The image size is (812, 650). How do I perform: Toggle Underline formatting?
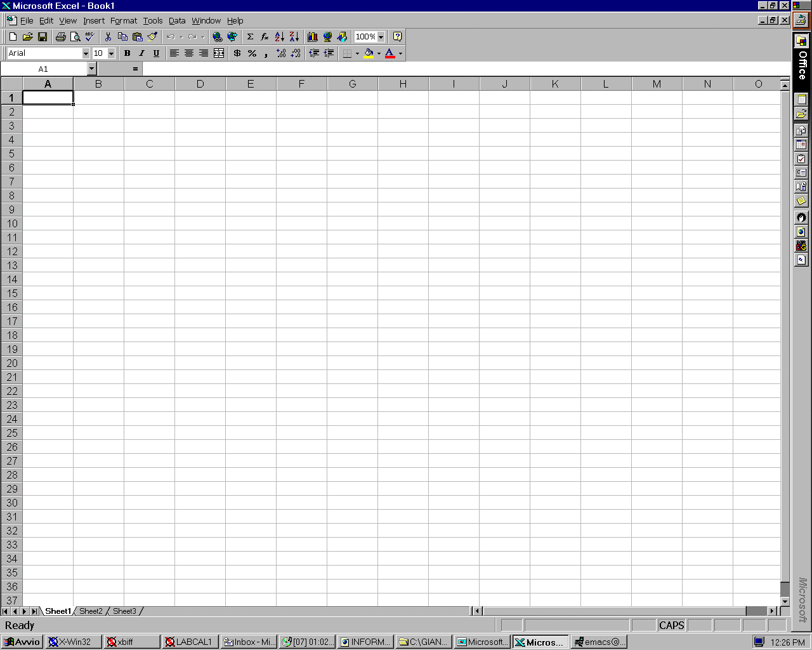pyautogui.click(x=156, y=53)
